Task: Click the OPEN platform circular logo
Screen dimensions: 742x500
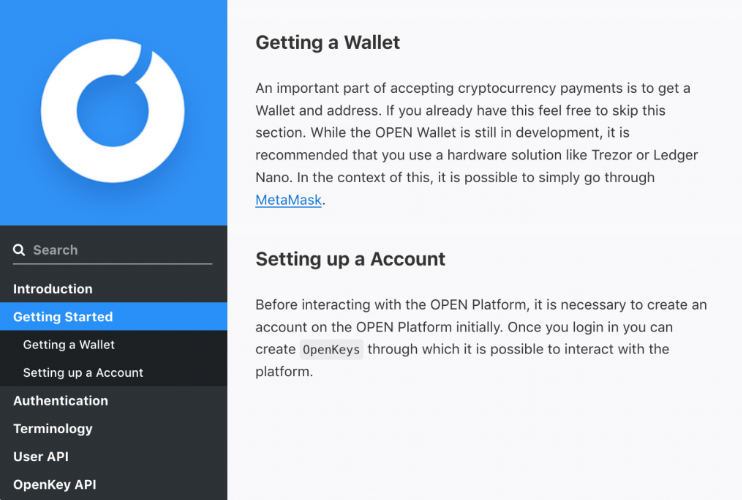Action: (113, 111)
